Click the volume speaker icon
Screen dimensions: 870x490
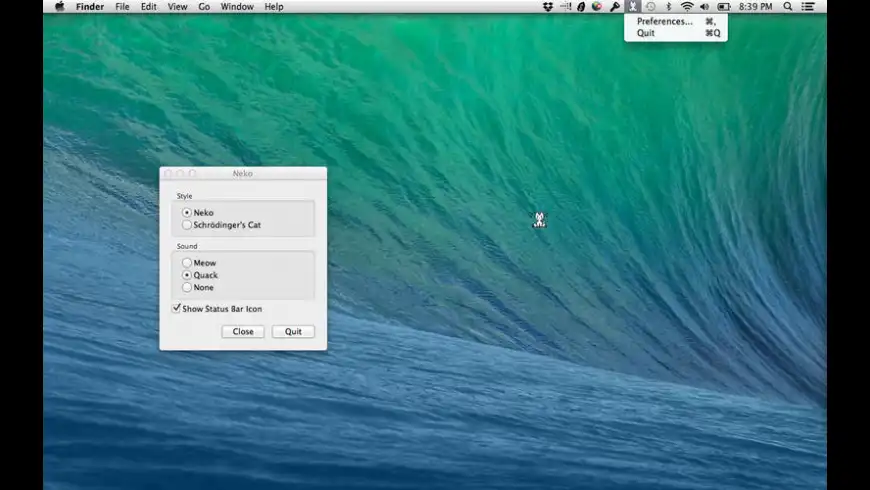[x=705, y=6]
